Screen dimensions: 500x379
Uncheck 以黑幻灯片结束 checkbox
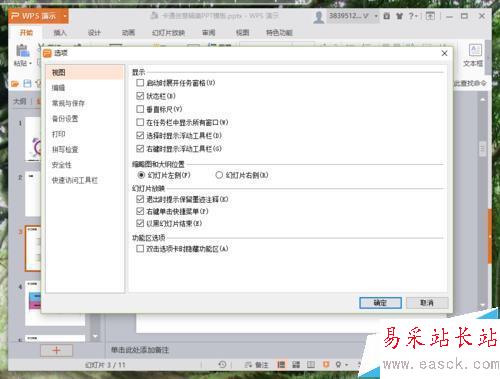click(140, 223)
